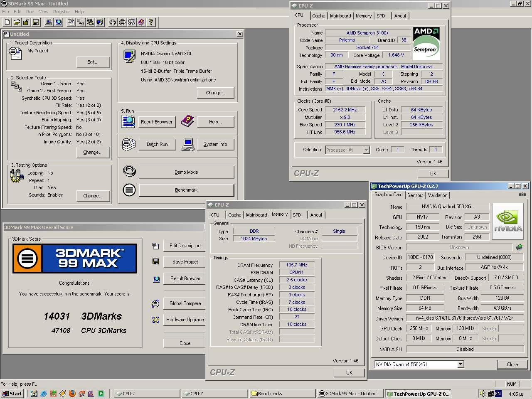Click the System Info button
Viewport: 532px width, 399px height.
tap(215, 144)
